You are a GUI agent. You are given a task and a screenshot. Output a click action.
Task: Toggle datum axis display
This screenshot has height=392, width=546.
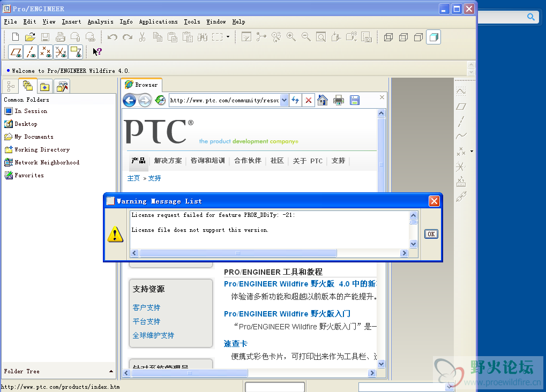[31, 52]
